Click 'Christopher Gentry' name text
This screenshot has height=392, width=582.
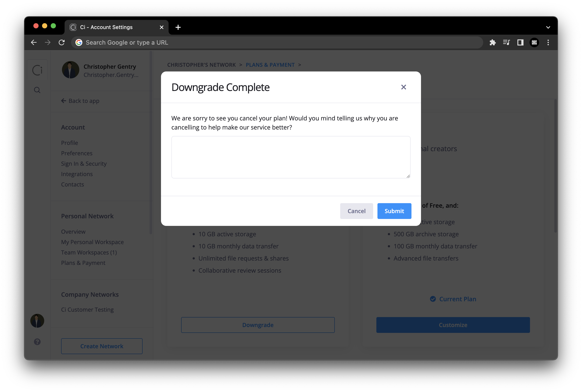point(110,66)
